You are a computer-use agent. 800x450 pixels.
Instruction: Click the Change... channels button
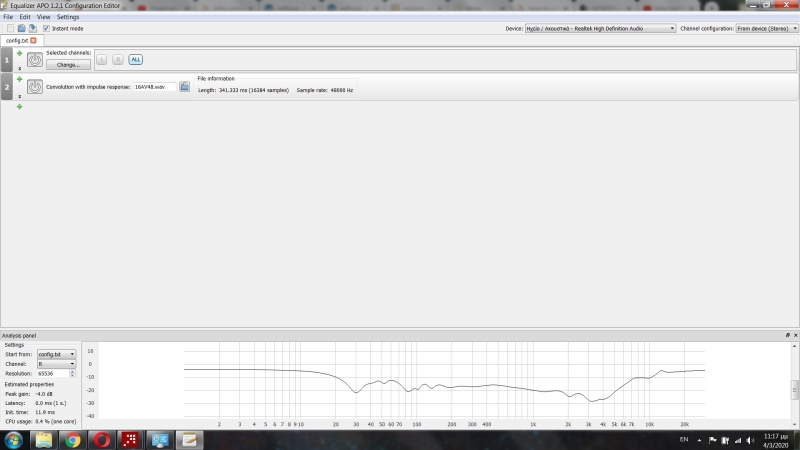point(68,64)
